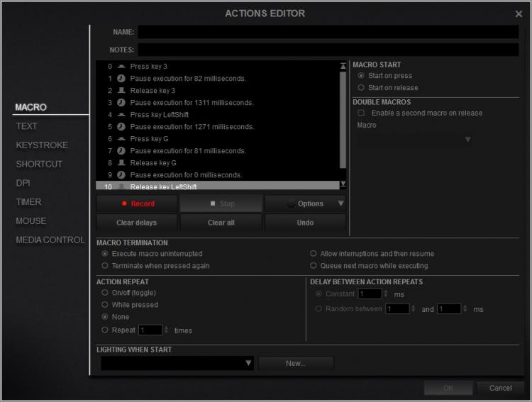Viewport: 532px width, 402px height.
Task: Select Allow interruptions and then resume
Action: [x=313, y=253]
